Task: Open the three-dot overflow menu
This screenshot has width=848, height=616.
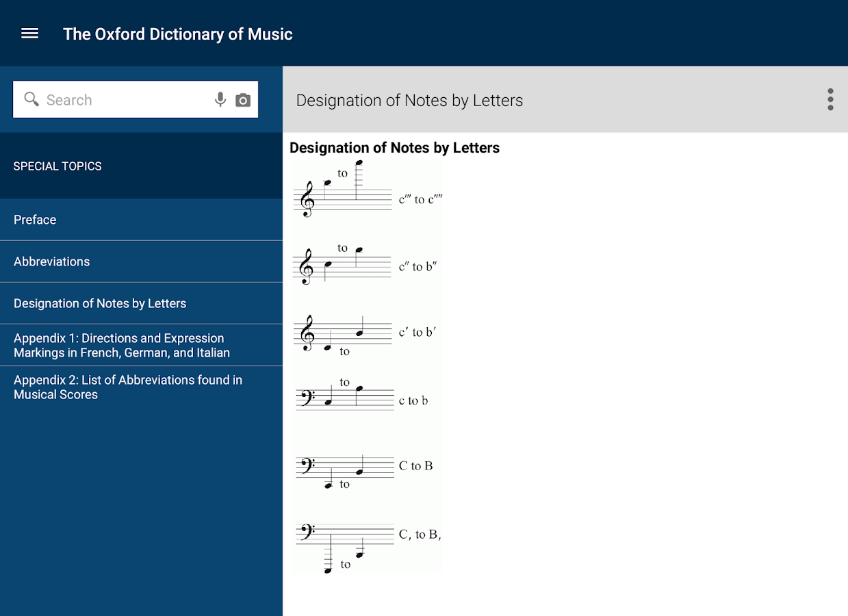Action: [830, 99]
